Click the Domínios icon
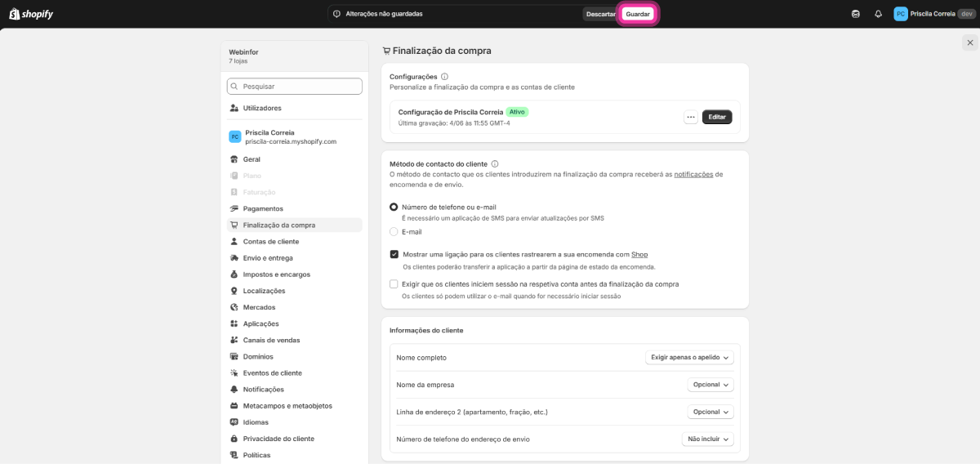 [x=234, y=356]
